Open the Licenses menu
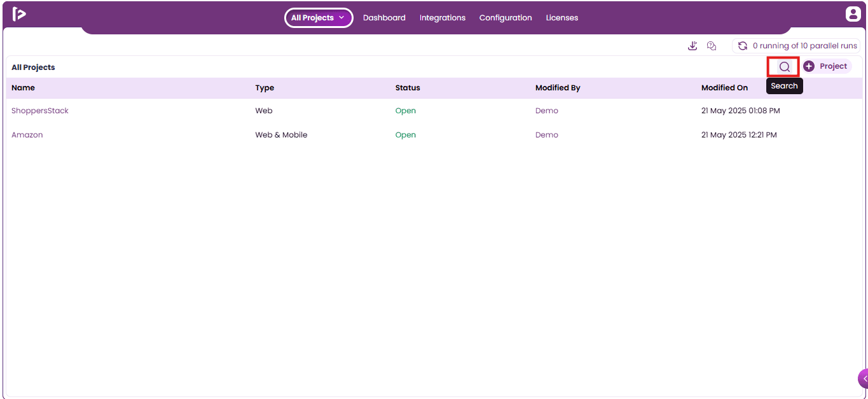The image size is (868, 399). pos(562,18)
